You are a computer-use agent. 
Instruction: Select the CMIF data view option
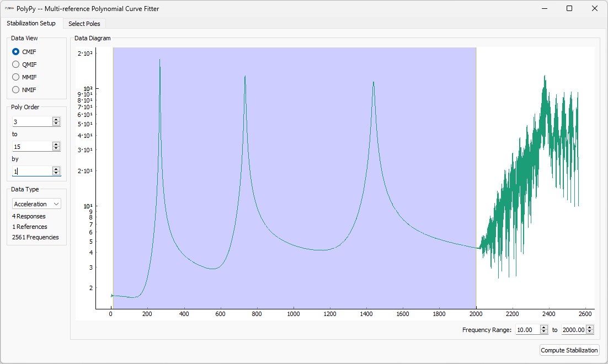click(17, 51)
